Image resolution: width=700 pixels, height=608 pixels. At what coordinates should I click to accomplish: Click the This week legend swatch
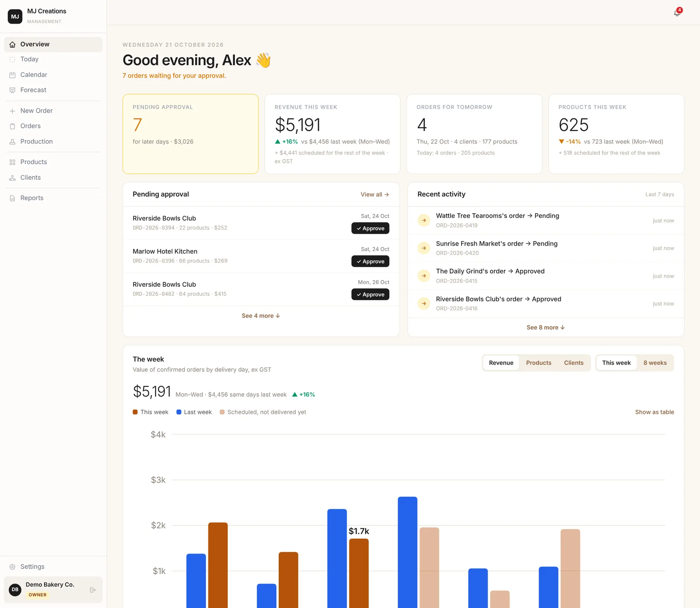click(x=135, y=412)
